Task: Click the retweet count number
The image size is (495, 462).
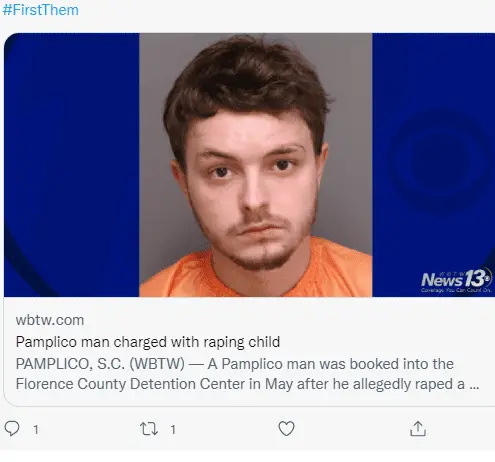Action: (x=173, y=429)
